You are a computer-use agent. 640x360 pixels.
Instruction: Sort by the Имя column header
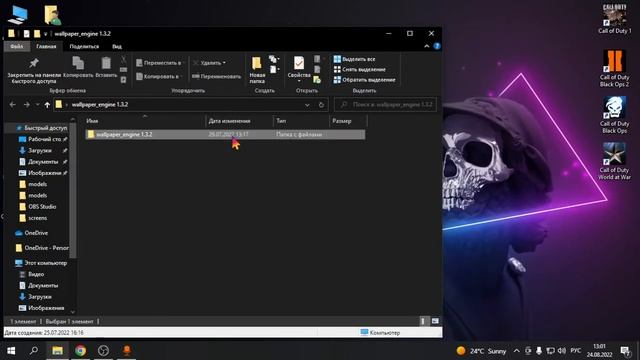coord(145,121)
